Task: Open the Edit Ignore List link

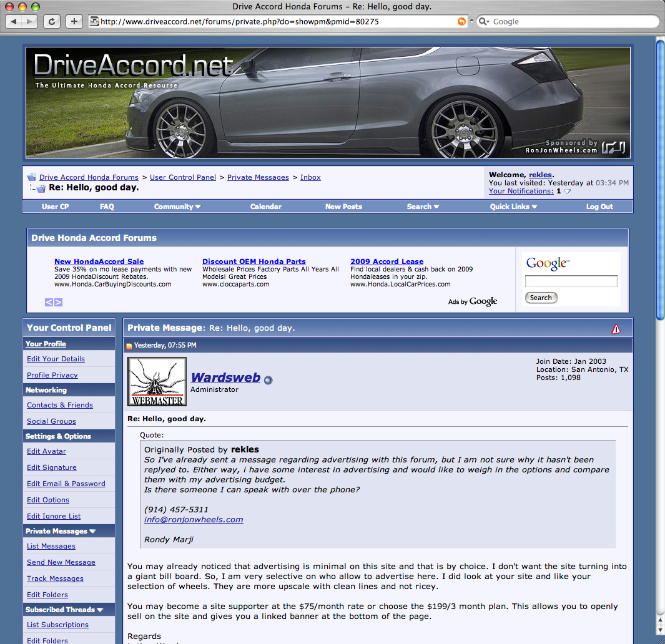Action: pyautogui.click(x=54, y=516)
